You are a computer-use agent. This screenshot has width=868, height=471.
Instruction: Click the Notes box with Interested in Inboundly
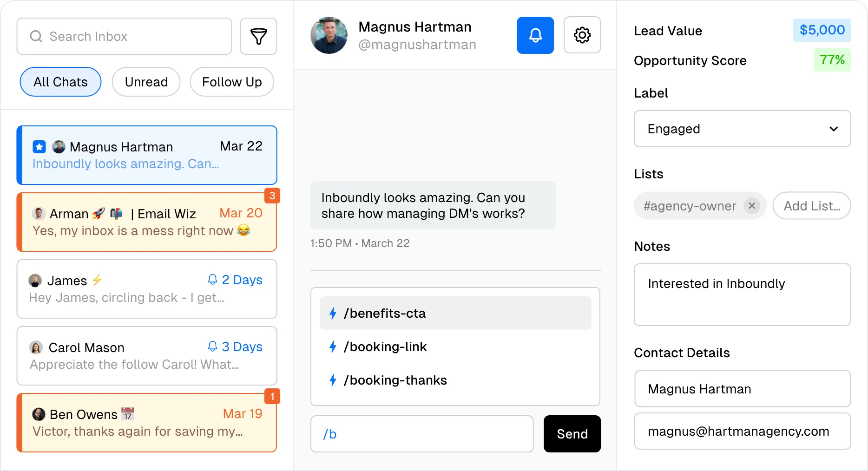click(x=742, y=294)
